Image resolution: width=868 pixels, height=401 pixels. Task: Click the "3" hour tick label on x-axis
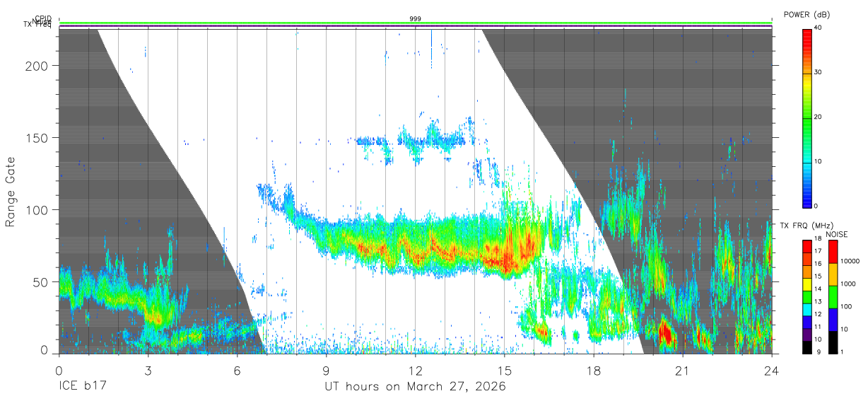(x=148, y=371)
